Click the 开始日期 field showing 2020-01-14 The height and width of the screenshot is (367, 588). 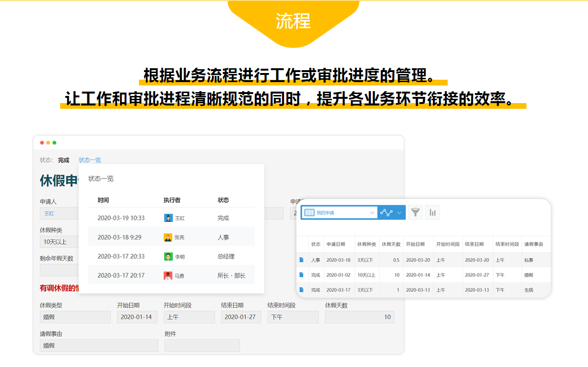click(x=137, y=317)
